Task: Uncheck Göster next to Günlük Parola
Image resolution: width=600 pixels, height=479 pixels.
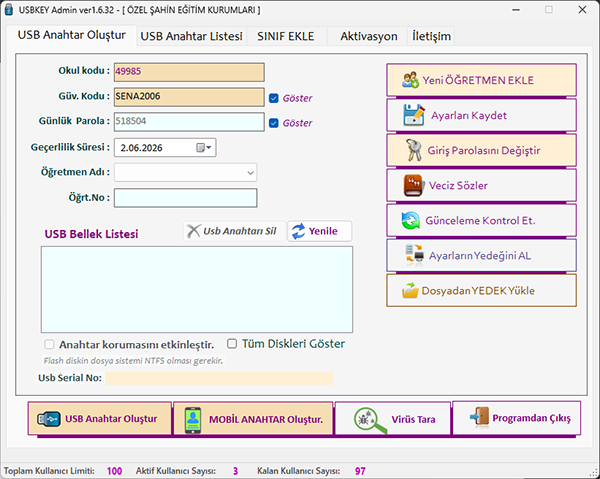Action: point(274,123)
